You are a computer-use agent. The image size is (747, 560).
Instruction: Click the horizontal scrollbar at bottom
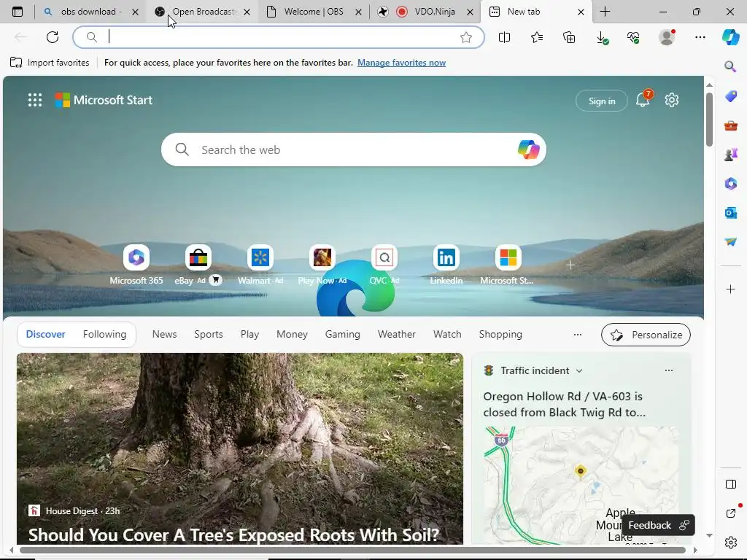pyautogui.click(x=352, y=550)
